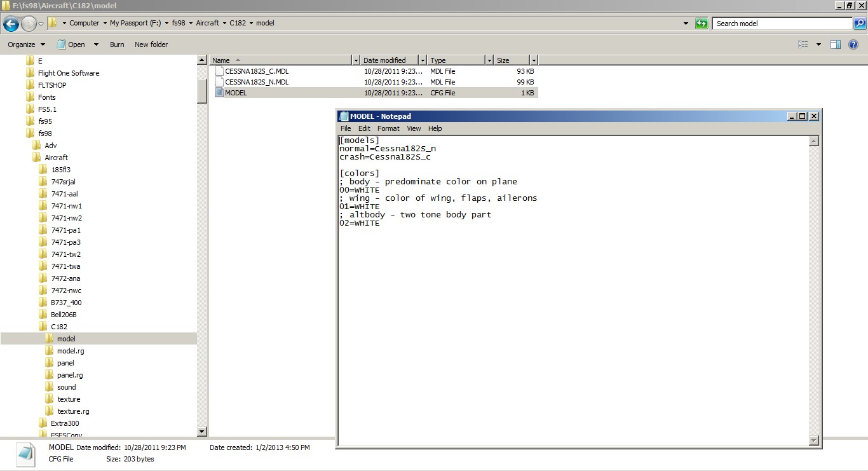Open the Explorer help question-mark icon
This screenshot has height=471, width=868.
(853, 44)
